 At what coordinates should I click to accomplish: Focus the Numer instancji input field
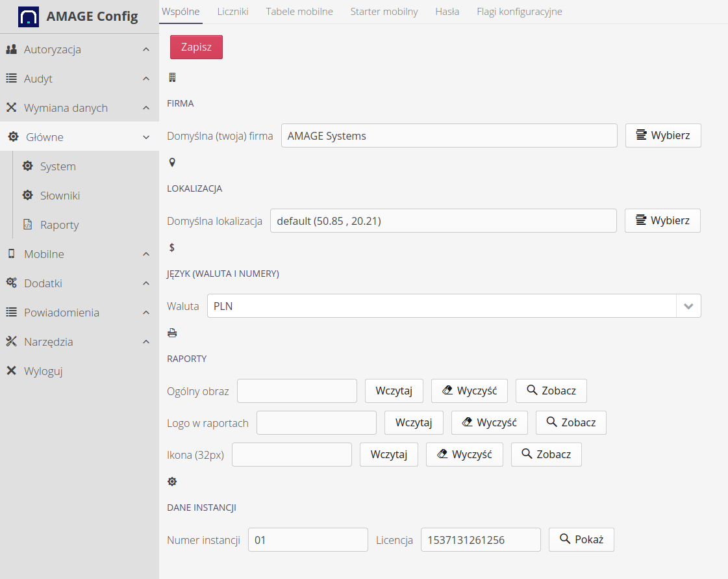click(308, 539)
